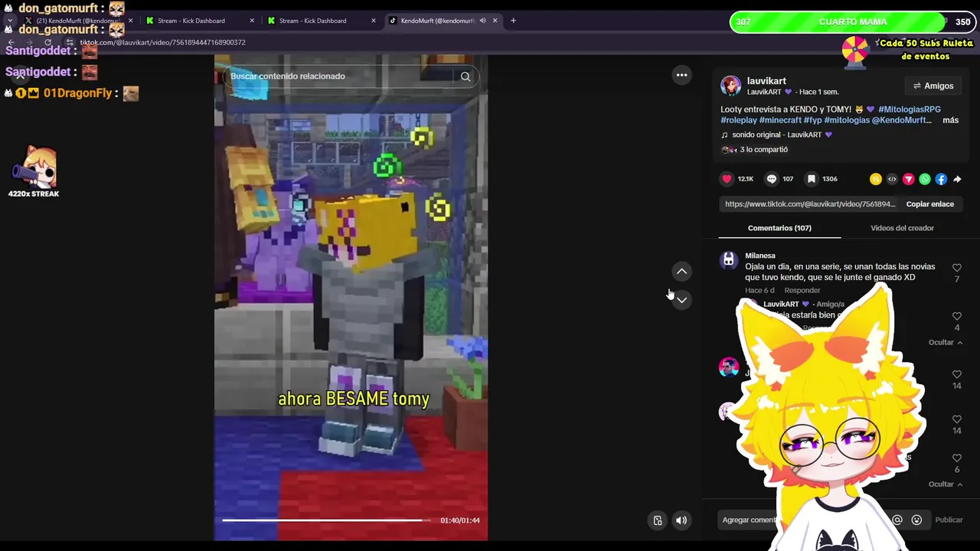Mute the KendoMurft tab audio icon
The image size is (980, 551).
482,21
